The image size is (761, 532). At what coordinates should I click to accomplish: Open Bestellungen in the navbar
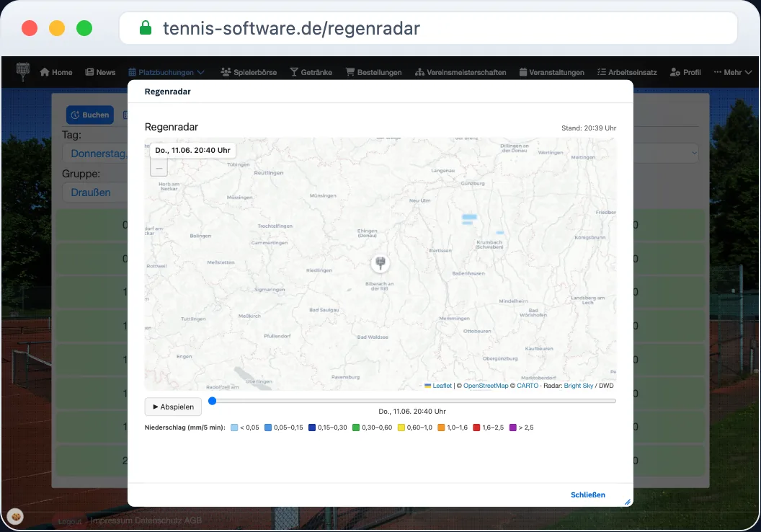coord(374,72)
